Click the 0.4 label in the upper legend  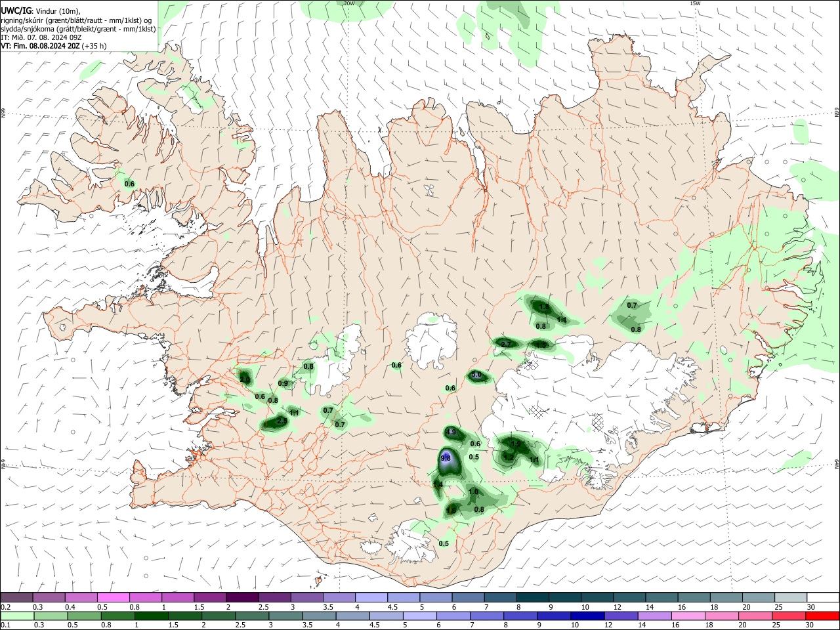(x=70, y=607)
